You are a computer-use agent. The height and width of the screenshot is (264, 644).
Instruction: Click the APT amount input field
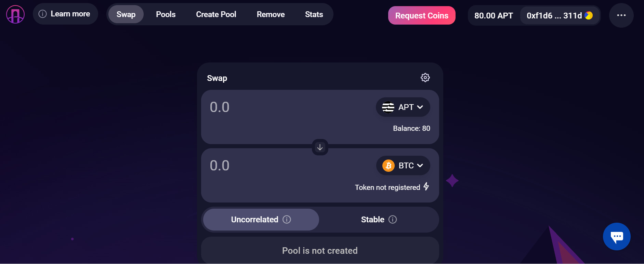tap(274, 107)
